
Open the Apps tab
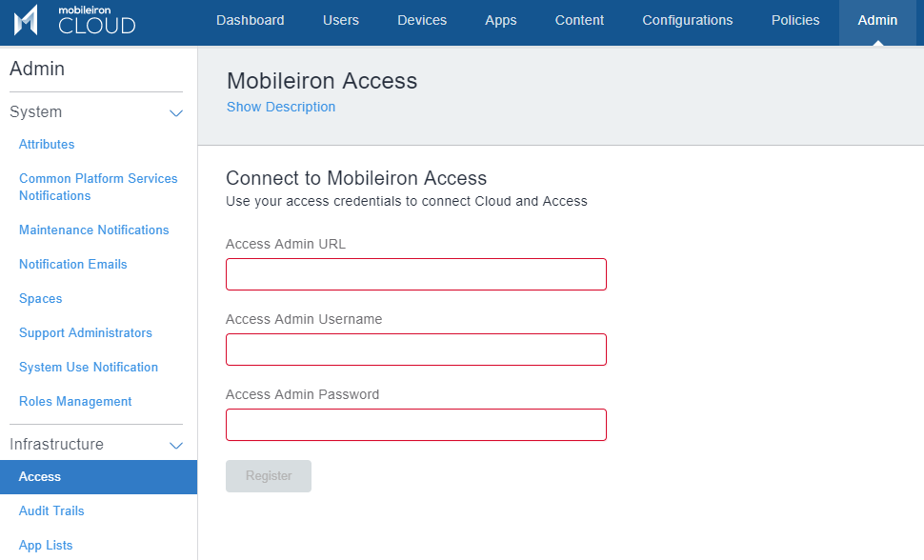[500, 21]
